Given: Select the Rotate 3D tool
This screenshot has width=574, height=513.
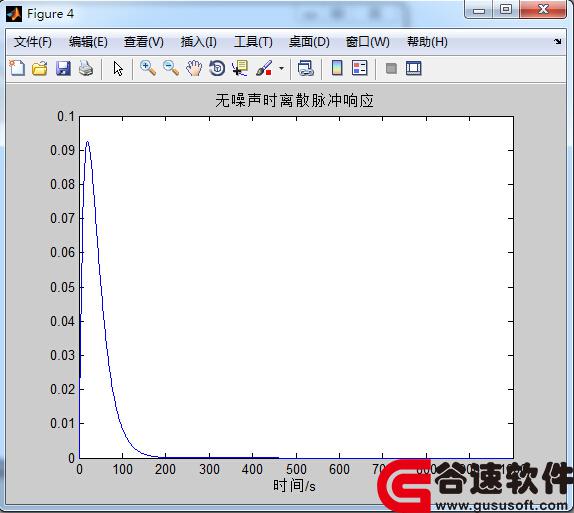Looking at the screenshot, I should [217, 68].
